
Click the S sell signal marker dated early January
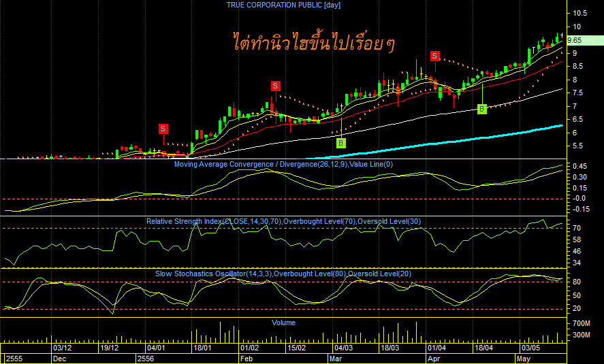(163, 129)
